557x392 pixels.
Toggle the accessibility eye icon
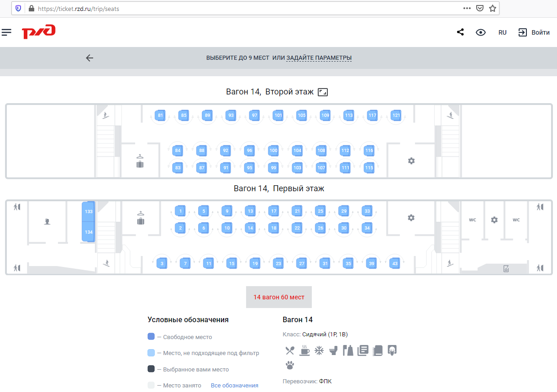click(x=480, y=32)
